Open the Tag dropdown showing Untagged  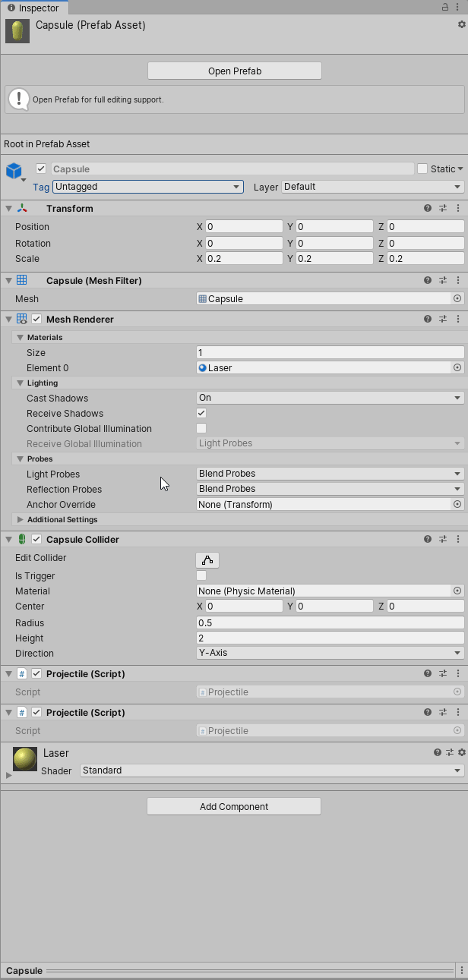click(147, 187)
